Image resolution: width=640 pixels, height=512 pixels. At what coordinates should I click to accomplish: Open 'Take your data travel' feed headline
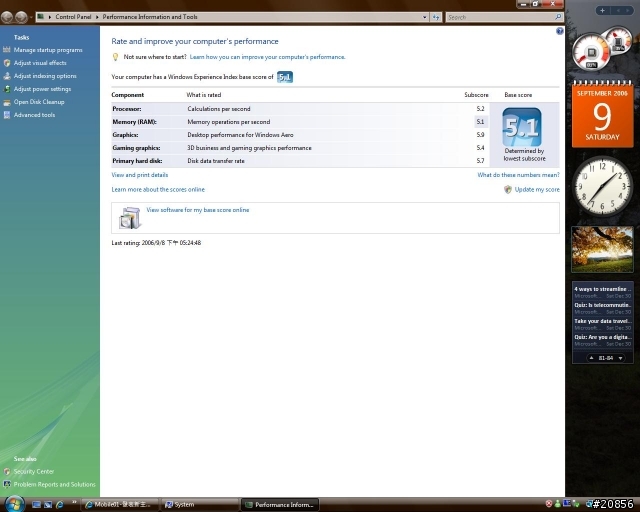point(602,321)
